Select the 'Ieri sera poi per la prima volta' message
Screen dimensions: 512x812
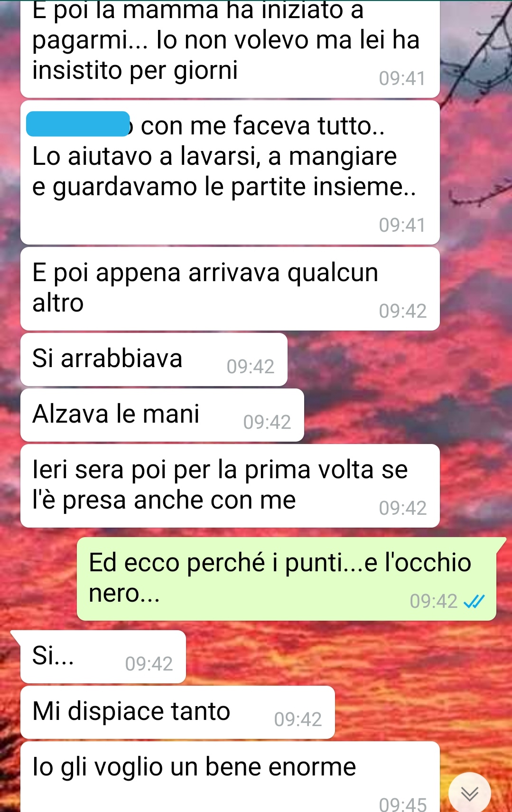tap(230, 486)
